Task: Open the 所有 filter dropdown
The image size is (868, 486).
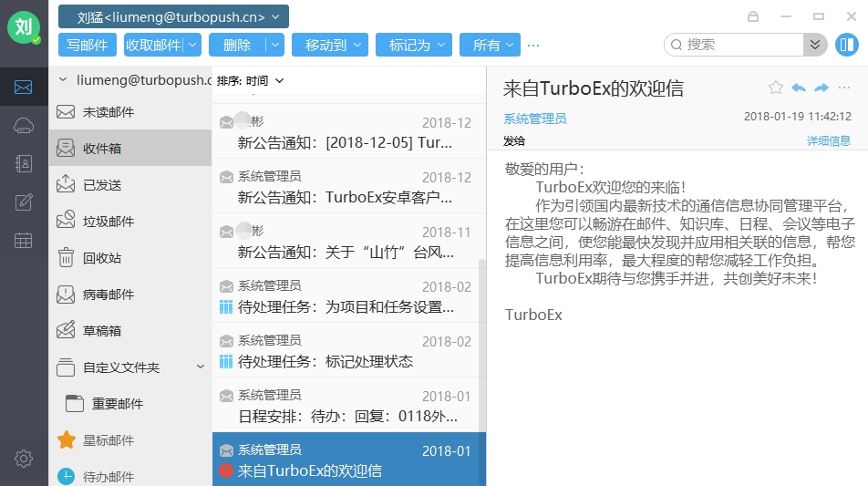Action: 490,45
